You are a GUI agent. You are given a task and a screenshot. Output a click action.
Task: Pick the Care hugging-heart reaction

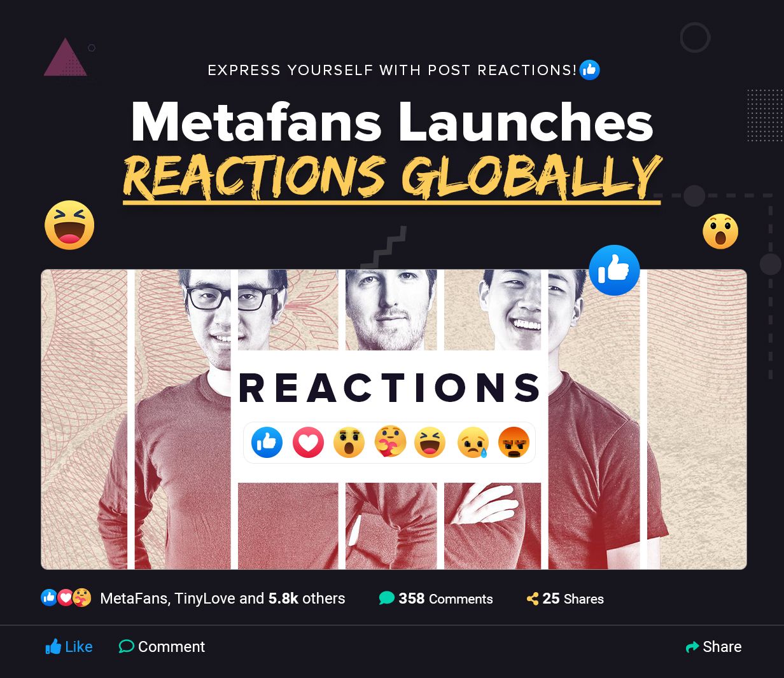point(390,442)
